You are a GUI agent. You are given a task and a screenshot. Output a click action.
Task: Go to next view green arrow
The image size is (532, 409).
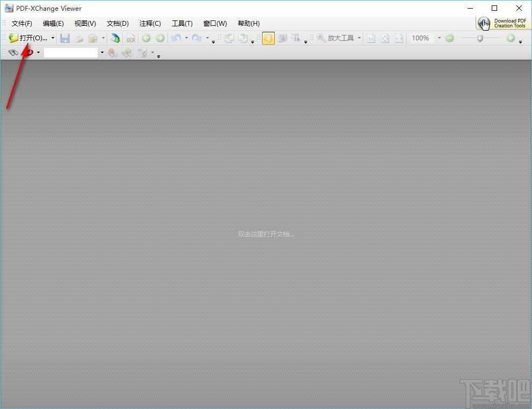pos(160,38)
